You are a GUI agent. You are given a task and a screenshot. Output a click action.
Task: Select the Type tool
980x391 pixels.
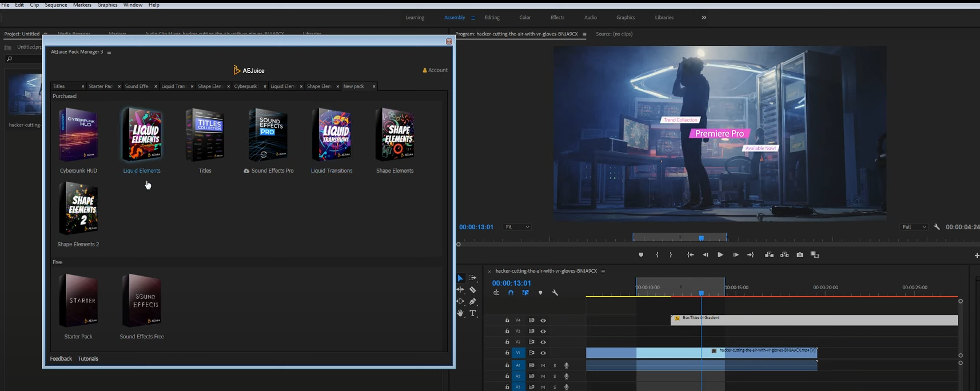tap(473, 313)
